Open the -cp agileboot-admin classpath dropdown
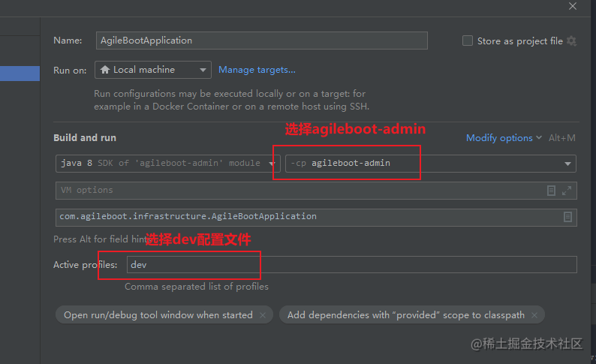The image size is (596, 364). [431, 164]
